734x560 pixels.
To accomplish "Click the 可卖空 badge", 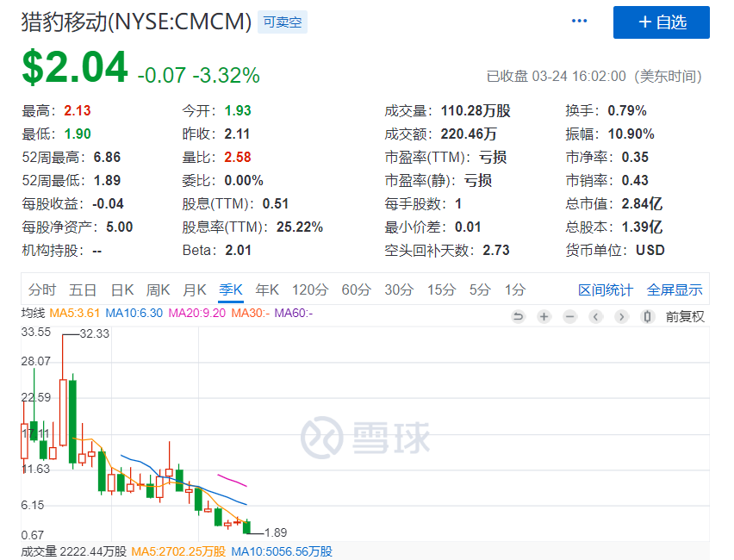I will pos(283,22).
